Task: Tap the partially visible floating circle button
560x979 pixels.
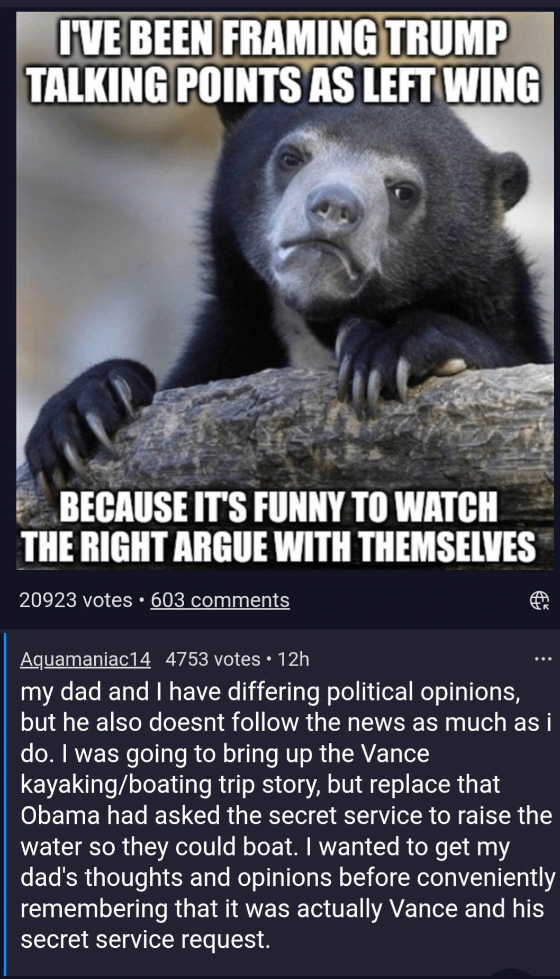Action: (x=511, y=974)
